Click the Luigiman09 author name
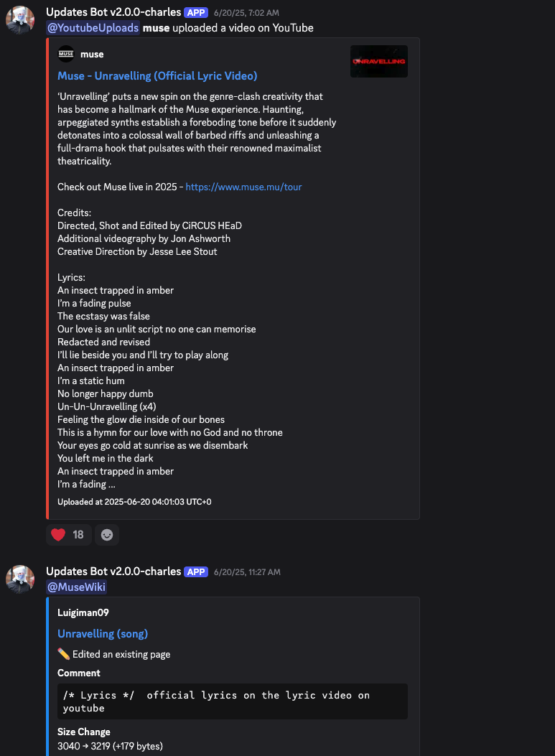555x756 pixels. pos(83,612)
